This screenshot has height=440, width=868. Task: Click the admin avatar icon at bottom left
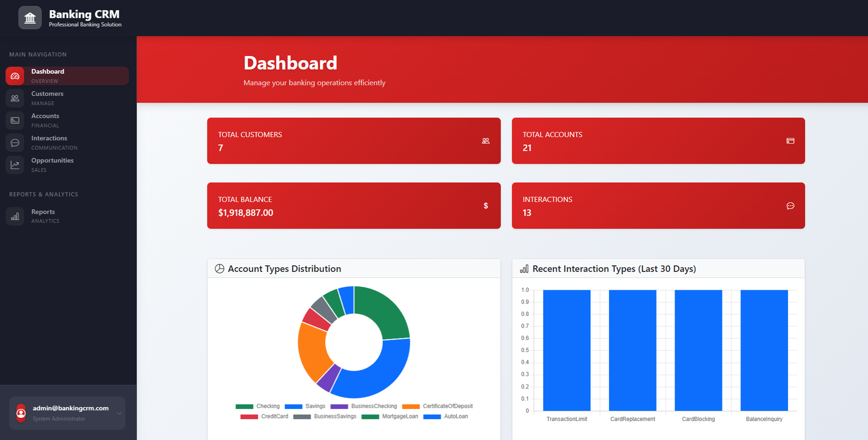[21, 413]
